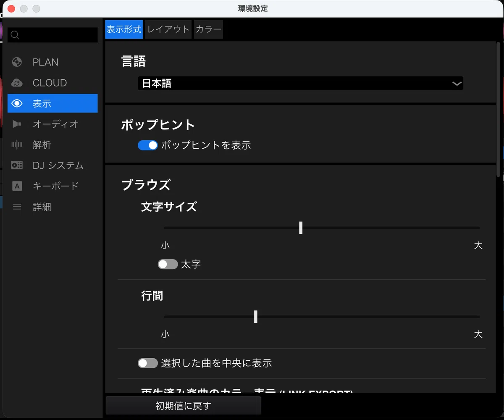Toggle 選択した曲を中央に表示 switch
This screenshot has height=420, width=504.
coord(147,363)
